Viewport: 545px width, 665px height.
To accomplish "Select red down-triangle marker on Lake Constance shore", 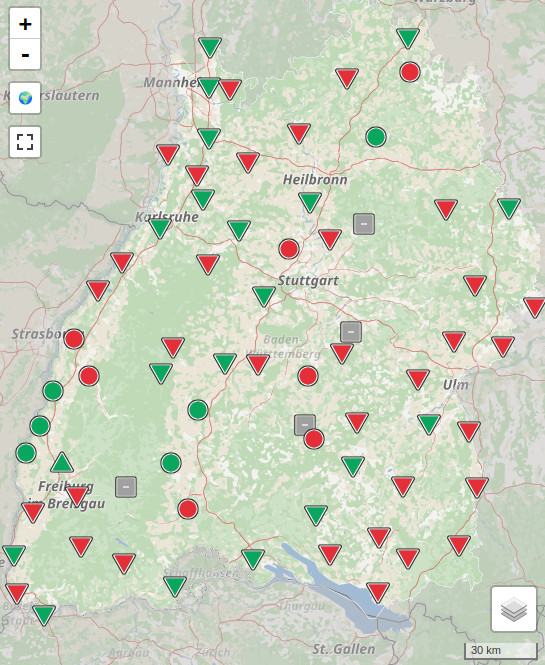I will point(377,592).
